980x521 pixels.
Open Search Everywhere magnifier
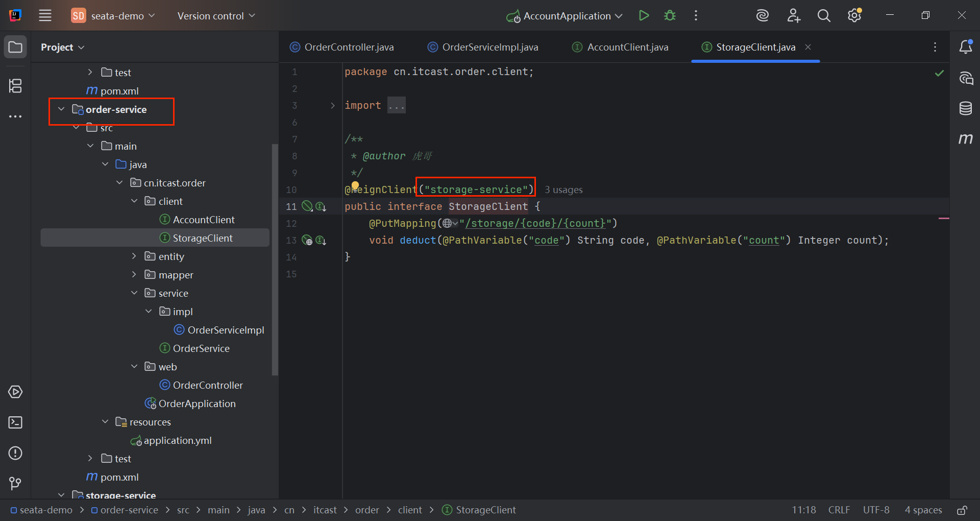824,16
